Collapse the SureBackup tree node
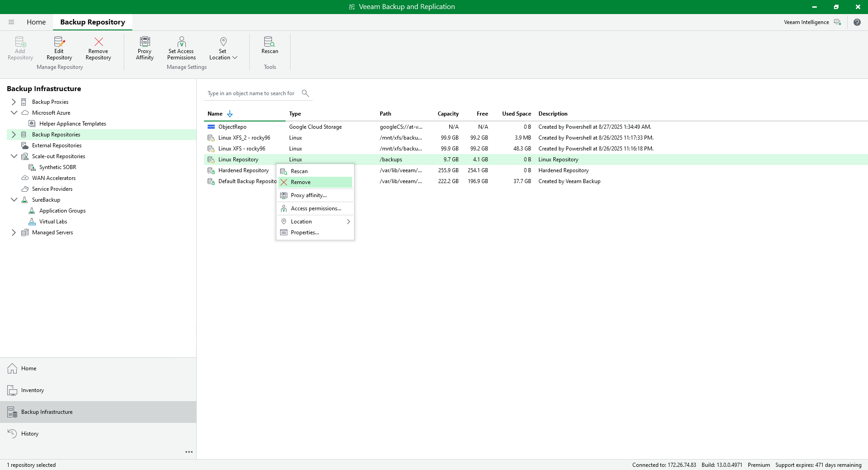868x470 pixels. tap(14, 200)
